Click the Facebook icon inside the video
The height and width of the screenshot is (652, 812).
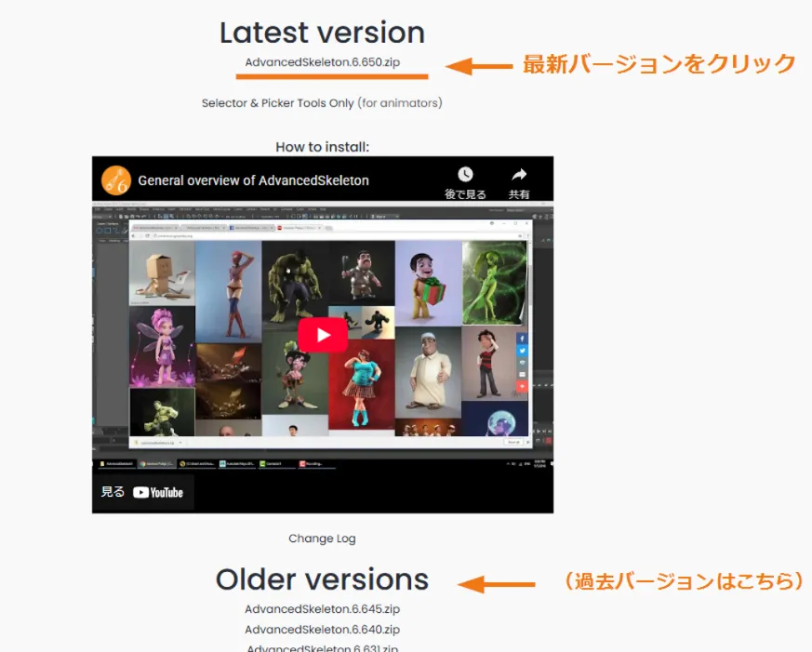point(522,339)
